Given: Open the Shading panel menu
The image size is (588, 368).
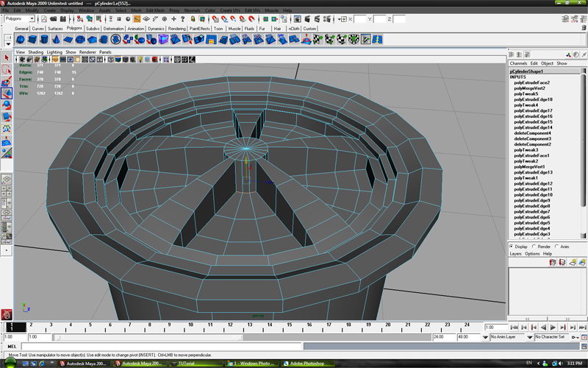Looking at the screenshot, I should (36, 52).
